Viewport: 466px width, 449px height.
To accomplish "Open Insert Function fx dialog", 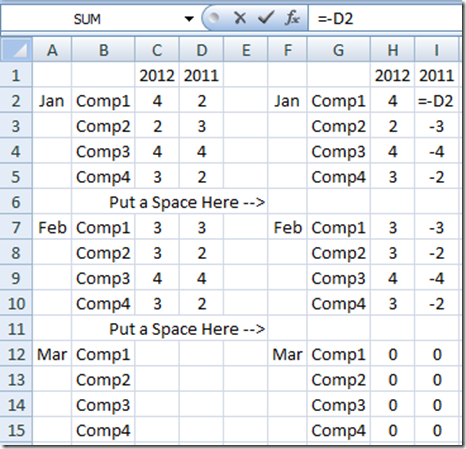I will click(x=292, y=18).
